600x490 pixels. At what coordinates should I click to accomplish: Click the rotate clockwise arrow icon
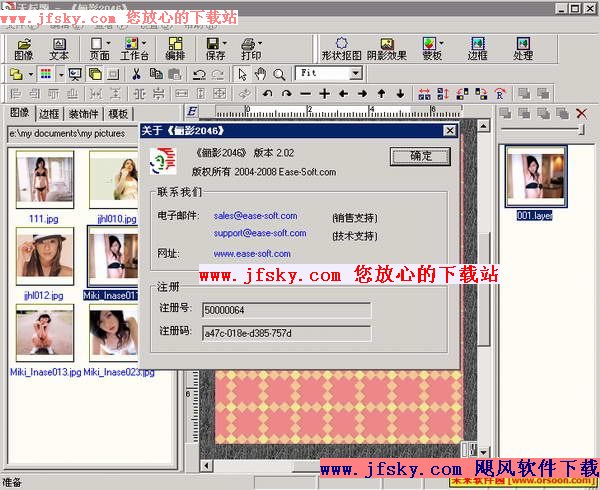286,93
